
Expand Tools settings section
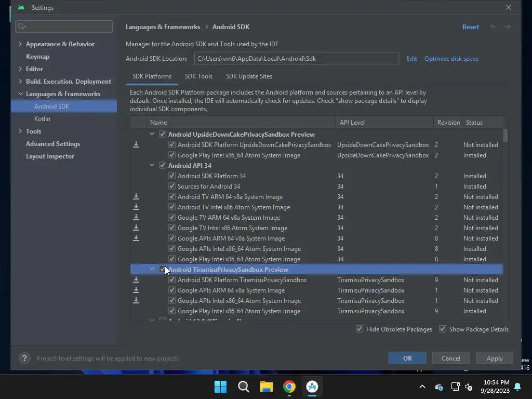20,131
